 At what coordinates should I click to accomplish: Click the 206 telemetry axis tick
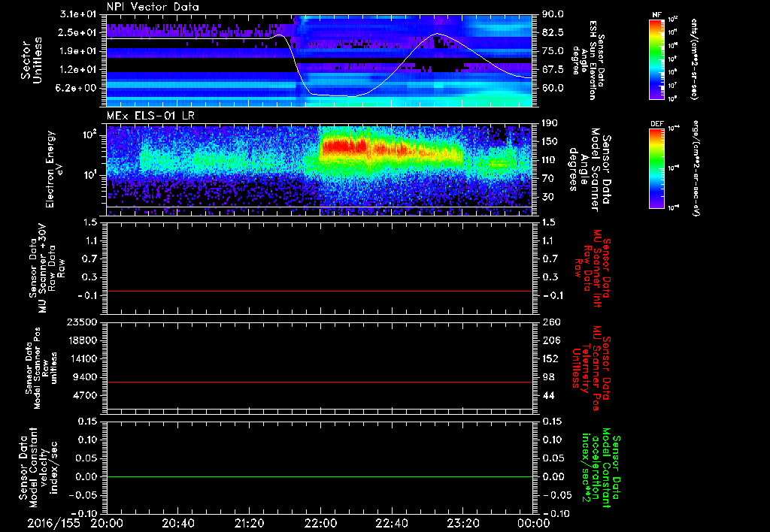click(x=550, y=340)
